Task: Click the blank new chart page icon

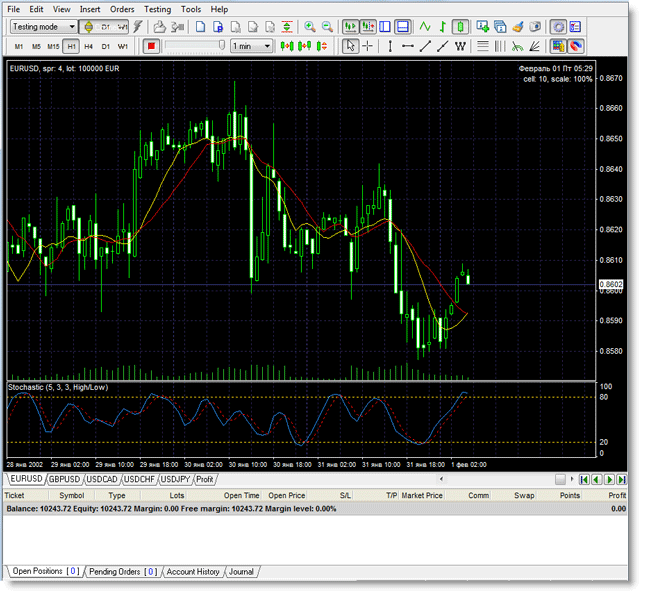Action: (x=200, y=27)
